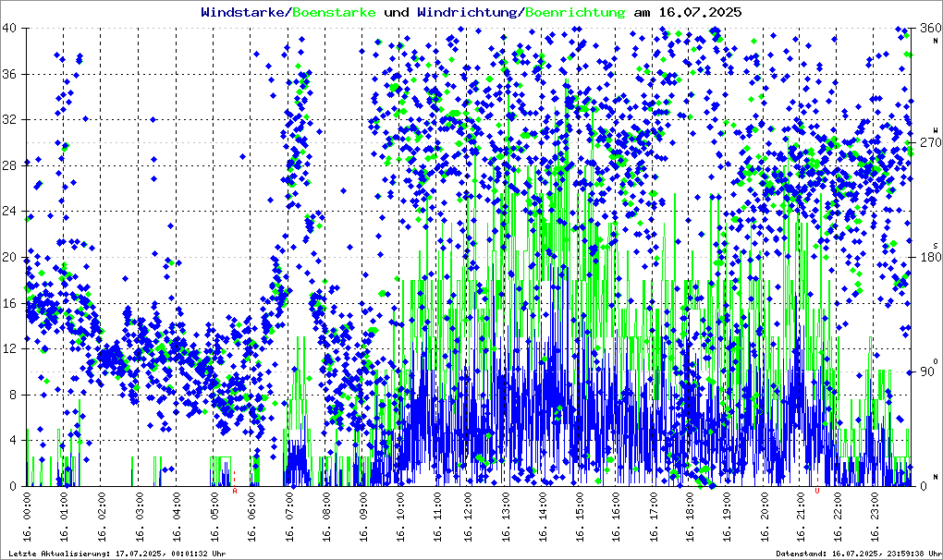Click the "8" wind speed axis label

point(13,395)
